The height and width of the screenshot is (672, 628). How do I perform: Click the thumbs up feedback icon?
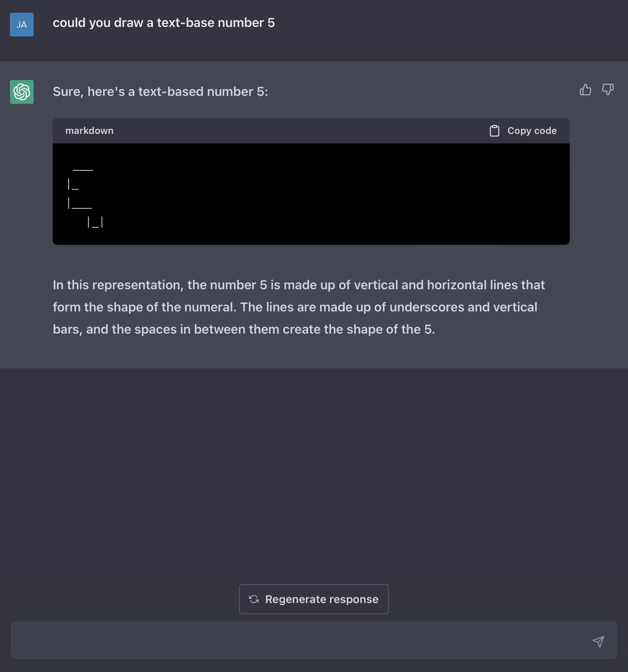coord(585,90)
